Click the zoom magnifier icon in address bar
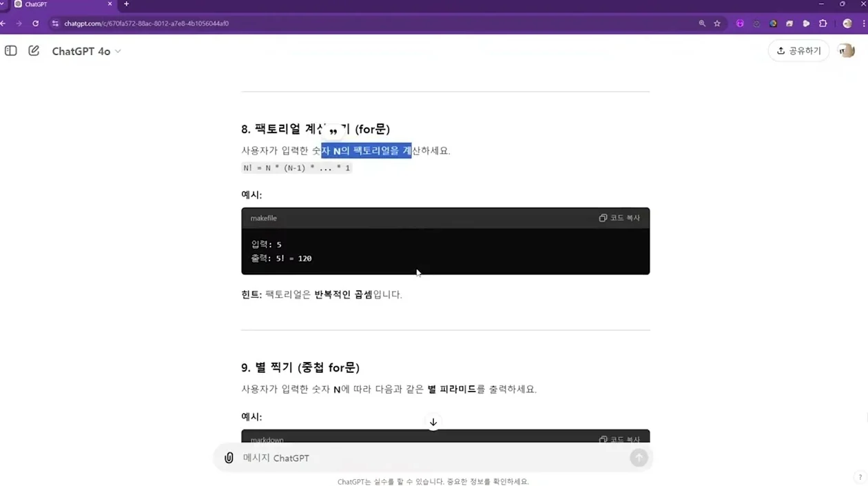Viewport: 868px width, 486px height. coord(702,23)
